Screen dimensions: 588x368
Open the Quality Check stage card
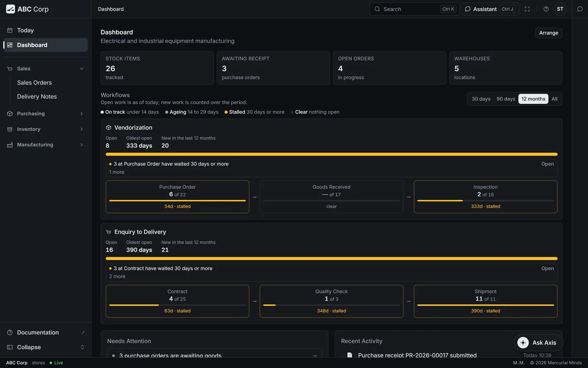coord(331,301)
